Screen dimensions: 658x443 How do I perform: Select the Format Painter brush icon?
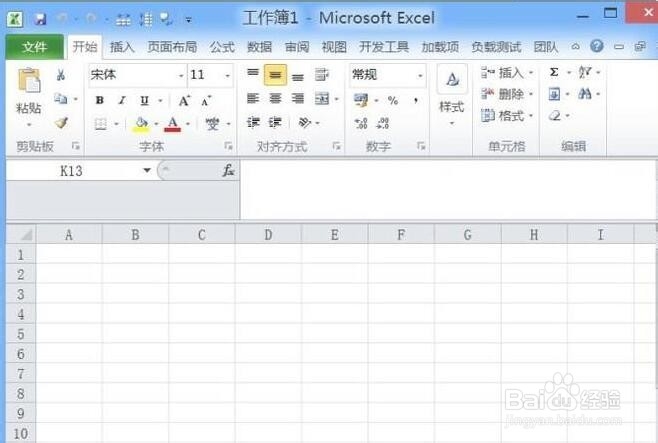pyautogui.click(x=61, y=122)
